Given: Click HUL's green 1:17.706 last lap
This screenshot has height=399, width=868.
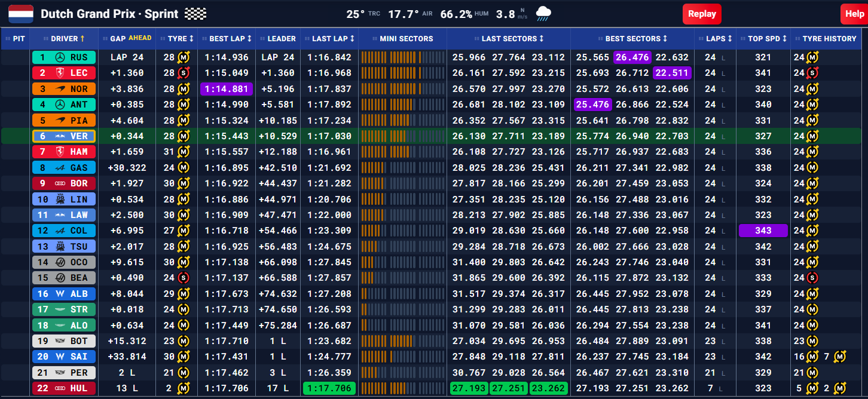Looking at the screenshot, I should [329, 388].
